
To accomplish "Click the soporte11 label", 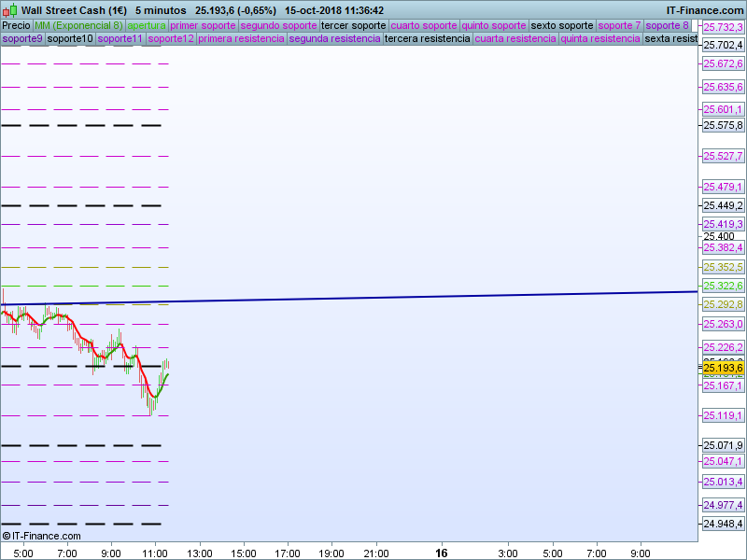I will coord(120,38).
